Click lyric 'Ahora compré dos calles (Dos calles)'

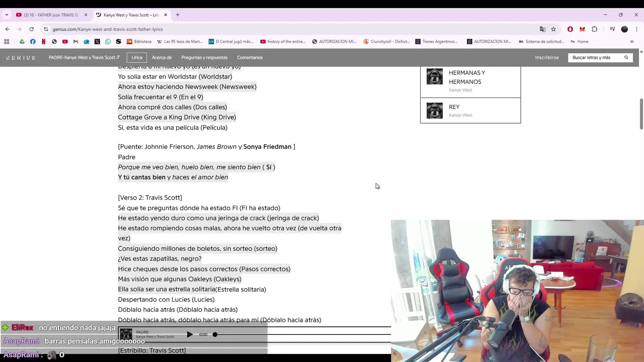pos(173,107)
